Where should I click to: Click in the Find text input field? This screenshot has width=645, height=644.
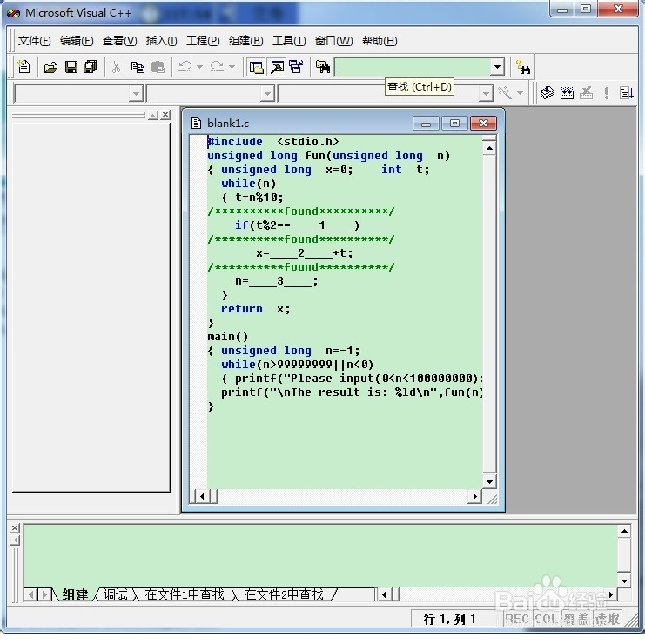(x=413, y=67)
